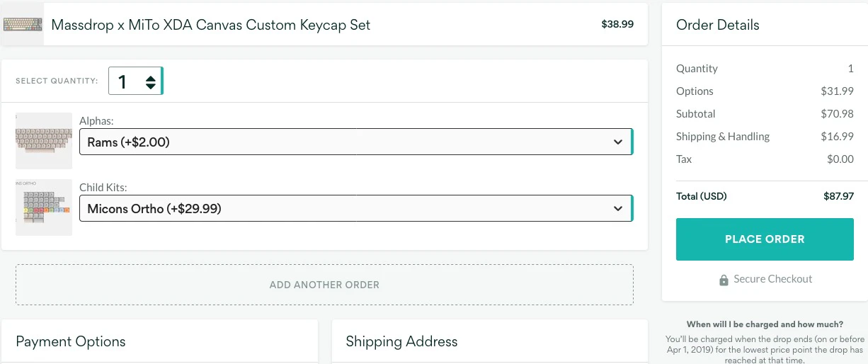Click the chevron on Child Kits selector
Screen dimensions: 868x364
tap(617, 209)
